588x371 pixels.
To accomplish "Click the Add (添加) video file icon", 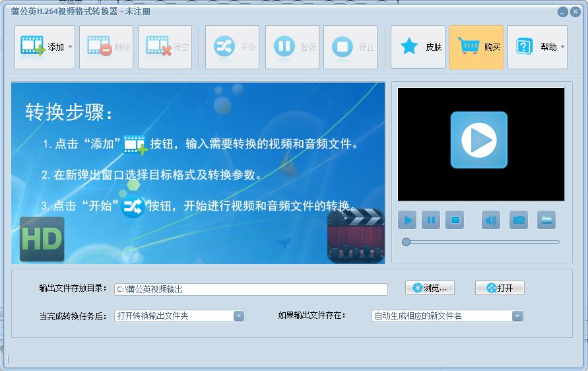I will 33,46.
